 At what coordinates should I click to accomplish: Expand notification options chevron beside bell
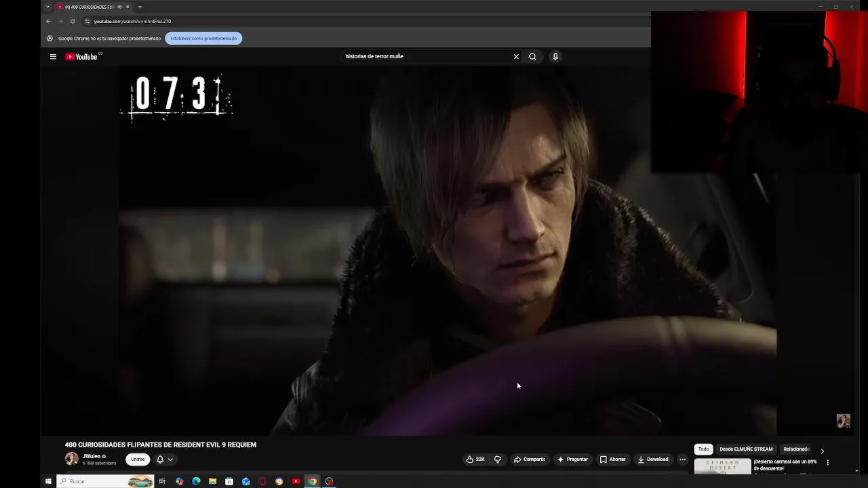click(x=170, y=460)
